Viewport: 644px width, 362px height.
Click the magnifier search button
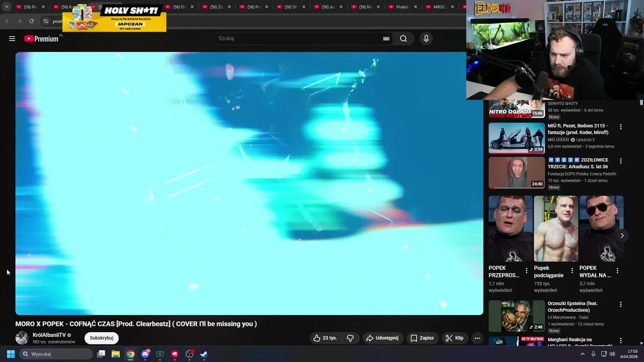(404, 39)
